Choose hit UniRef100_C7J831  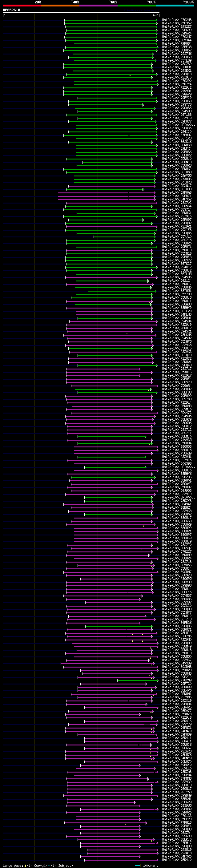[x=177, y=67]
